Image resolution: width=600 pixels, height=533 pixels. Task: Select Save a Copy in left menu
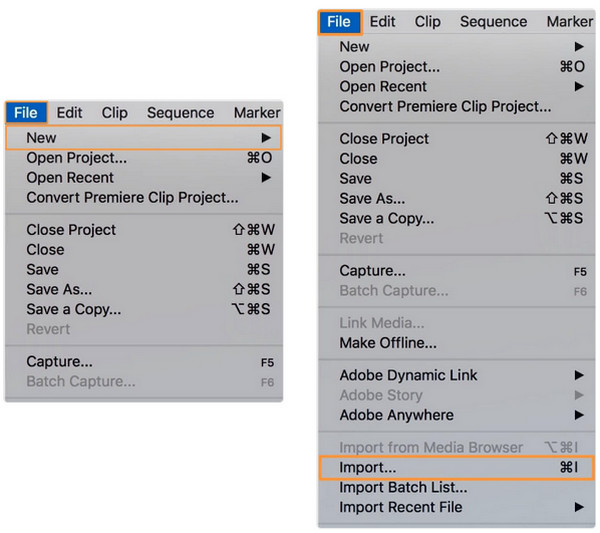click(x=144, y=309)
